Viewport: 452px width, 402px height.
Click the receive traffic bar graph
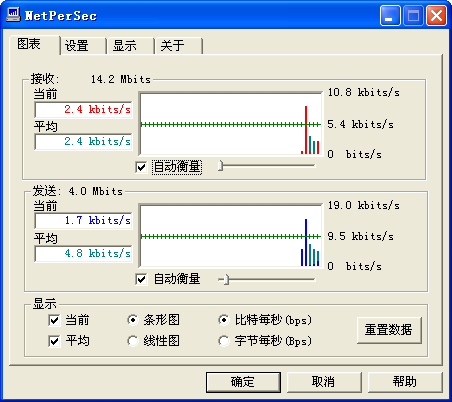231,124
